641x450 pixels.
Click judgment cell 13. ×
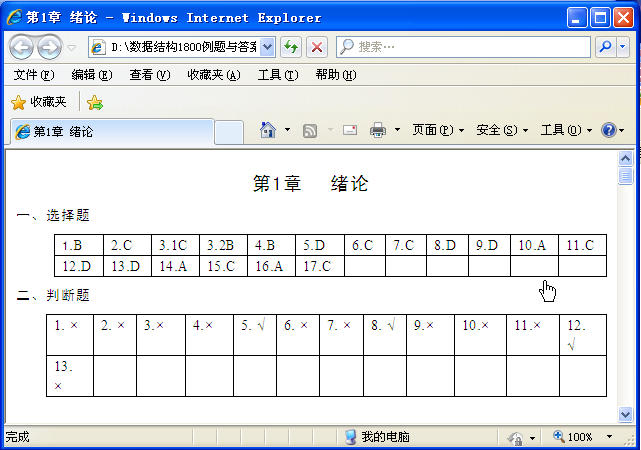click(70, 376)
